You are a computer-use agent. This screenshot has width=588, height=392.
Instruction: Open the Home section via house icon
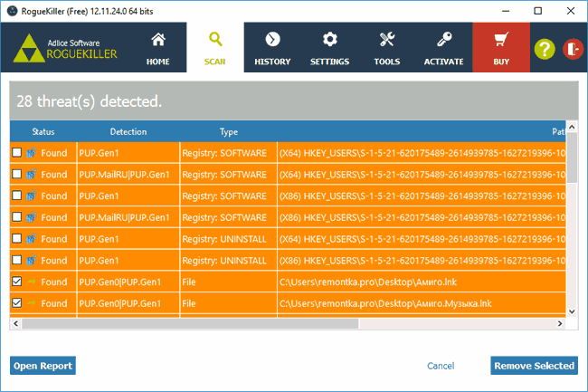tap(158, 40)
